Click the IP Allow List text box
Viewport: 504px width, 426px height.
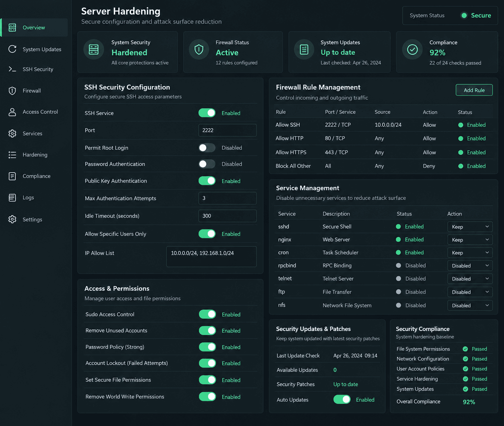click(x=211, y=256)
